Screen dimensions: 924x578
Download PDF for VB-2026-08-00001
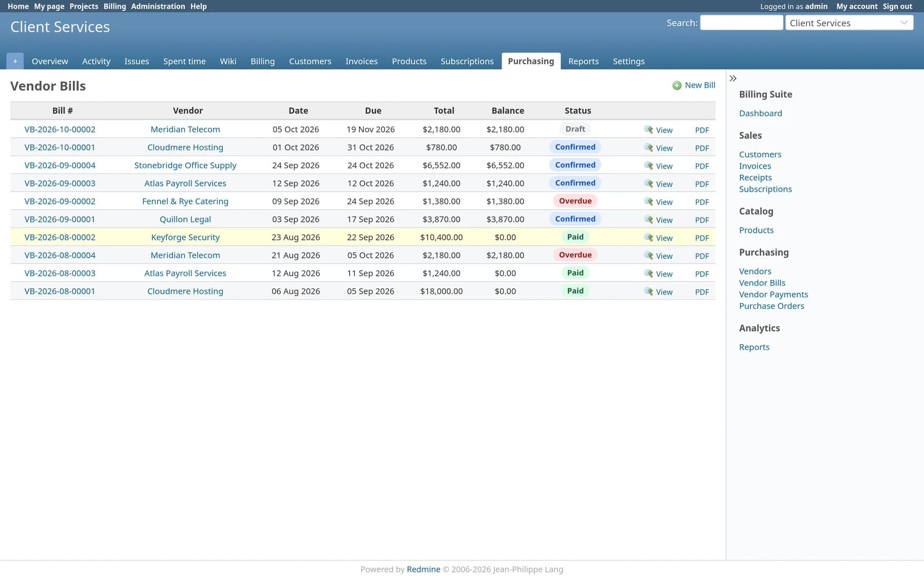[702, 292]
